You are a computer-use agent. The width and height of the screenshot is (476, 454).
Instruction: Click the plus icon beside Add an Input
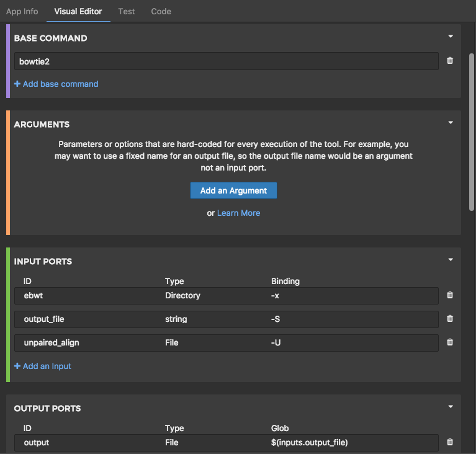click(x=17, y=366)
